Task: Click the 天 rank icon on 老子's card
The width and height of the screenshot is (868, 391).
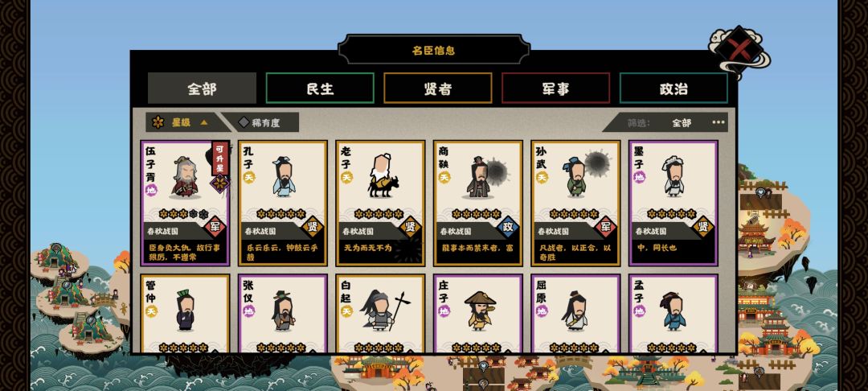Action: (x=346, y=177)
